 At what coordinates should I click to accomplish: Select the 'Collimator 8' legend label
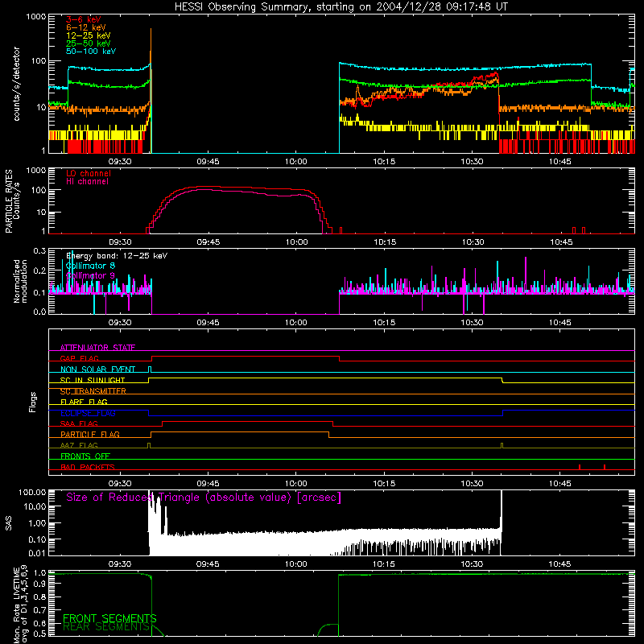[x=90, y=266]
